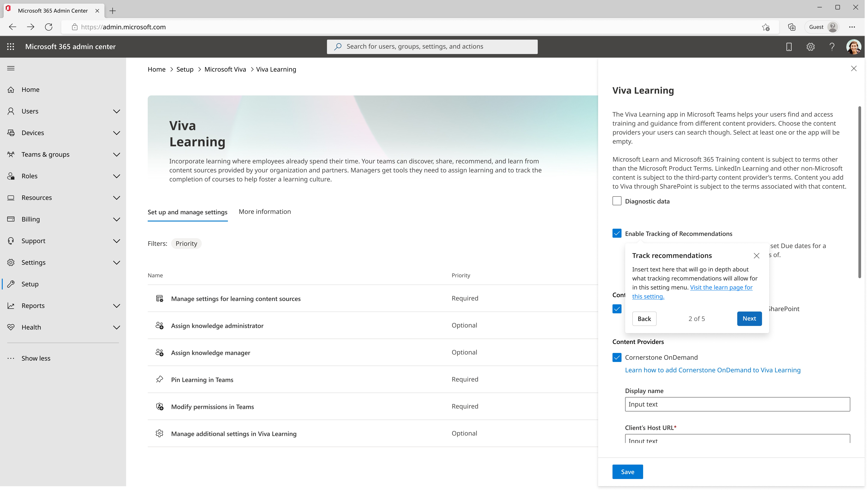Open Learn how to add Cornerstone OnDemand link
The width and height of the screenshot is (868, 491).
tap(712, 370)
